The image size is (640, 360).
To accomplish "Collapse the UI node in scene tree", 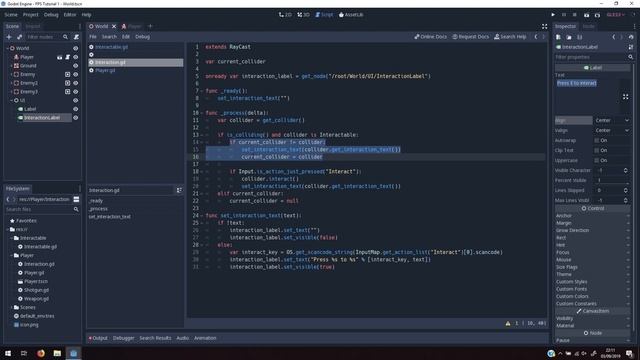I will point(11,100).
